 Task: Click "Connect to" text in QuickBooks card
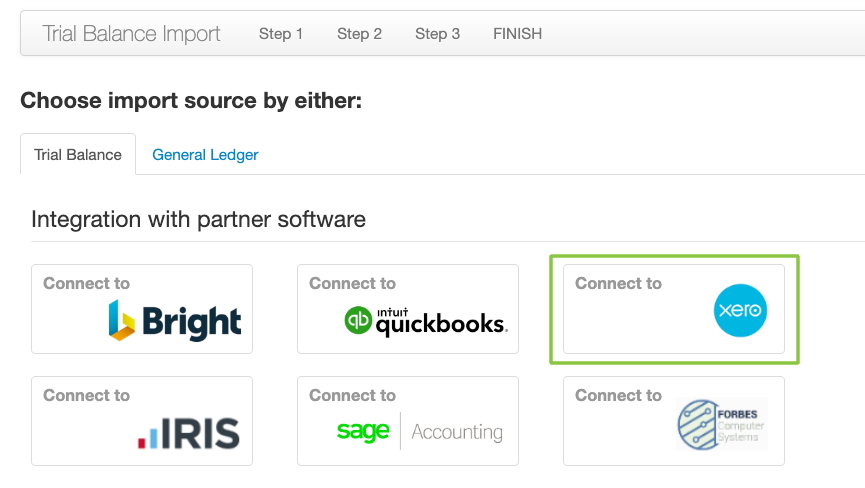coord(353,283)
